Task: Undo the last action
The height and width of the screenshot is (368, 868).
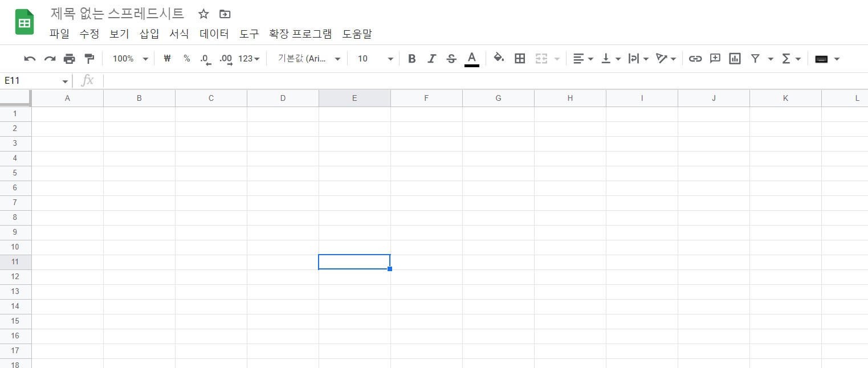Action: [x=30, y=59]
